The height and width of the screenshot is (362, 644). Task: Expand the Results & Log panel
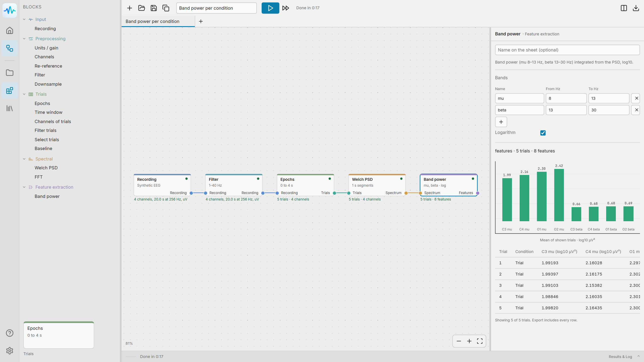coord(624,356)
